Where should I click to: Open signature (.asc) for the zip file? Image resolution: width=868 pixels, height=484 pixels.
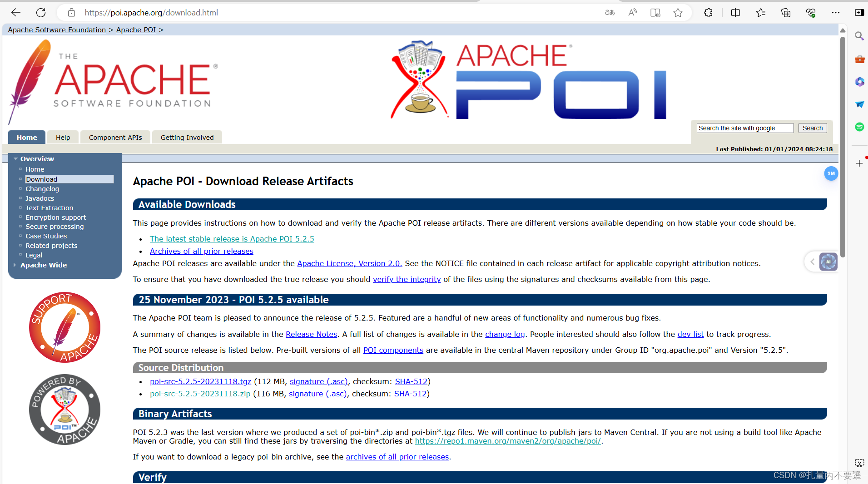pyautogui.click(x=318, y=394)
